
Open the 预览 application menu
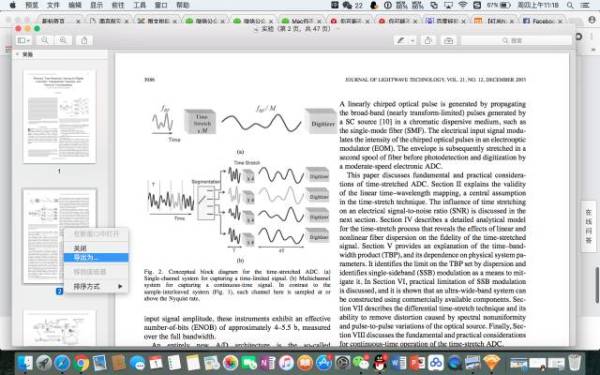(x=32, y=5)
